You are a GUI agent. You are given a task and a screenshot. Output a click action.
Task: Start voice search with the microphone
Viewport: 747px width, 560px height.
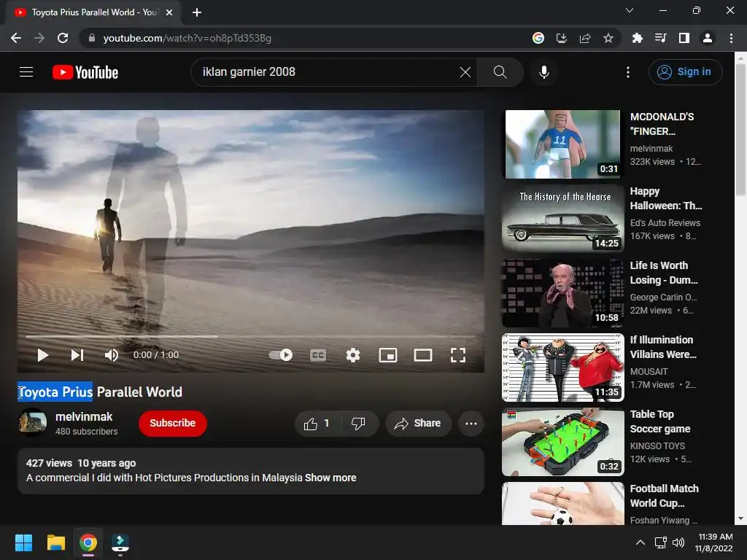click(544, 72)
